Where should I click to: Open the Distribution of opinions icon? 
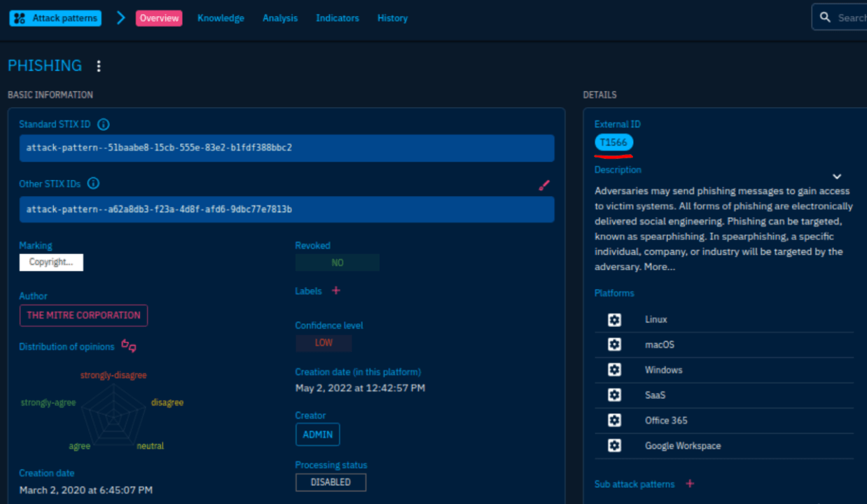[128, 346]
